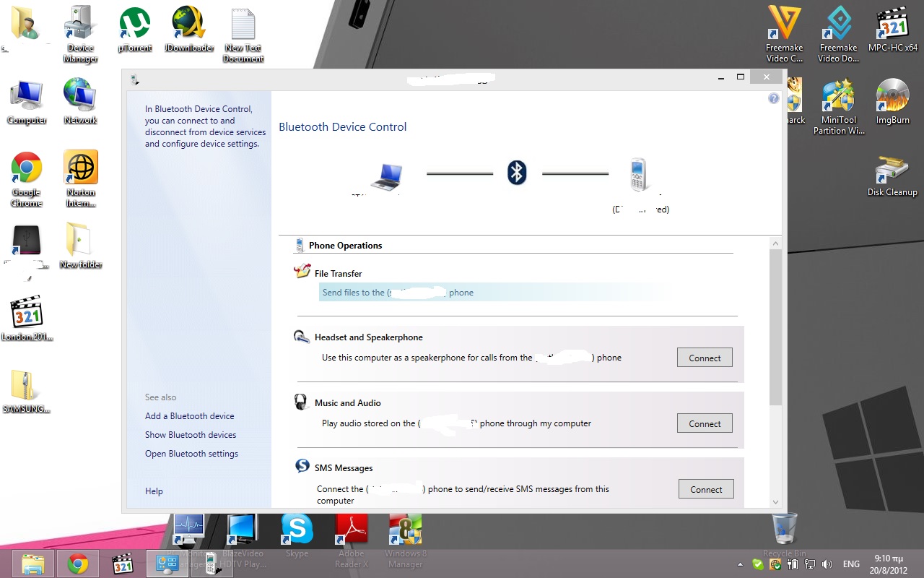Select the Device Manager desktop shortcut
The height and width of the screenshot is (578, 924).
[x=80, y=34]
